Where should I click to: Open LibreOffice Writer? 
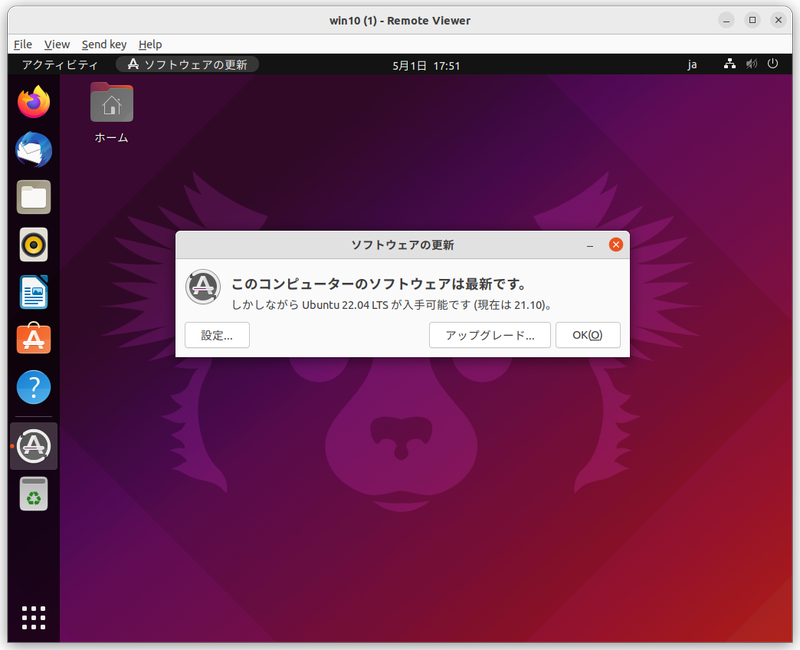[x=33, y=292]
